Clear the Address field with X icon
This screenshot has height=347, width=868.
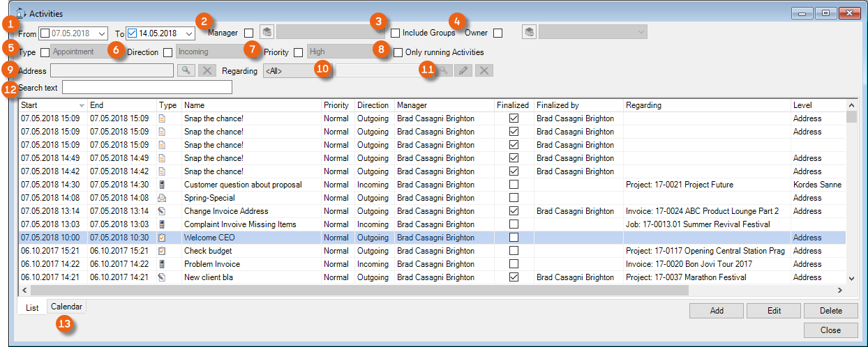(207, 70)
